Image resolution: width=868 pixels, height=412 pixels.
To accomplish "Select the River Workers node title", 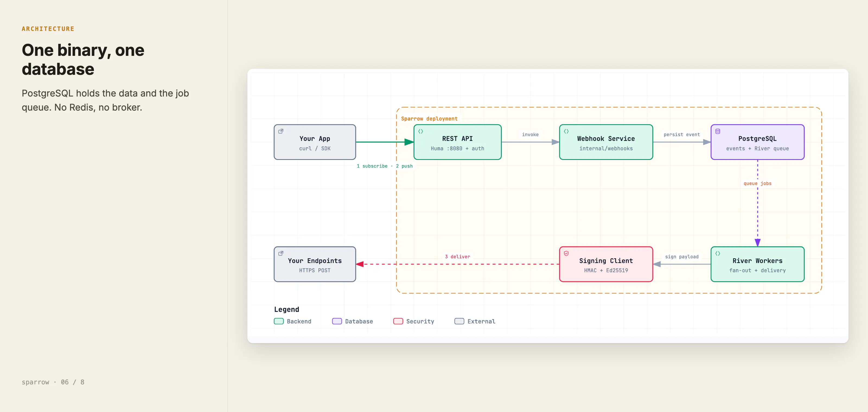I will pos(758,261).
